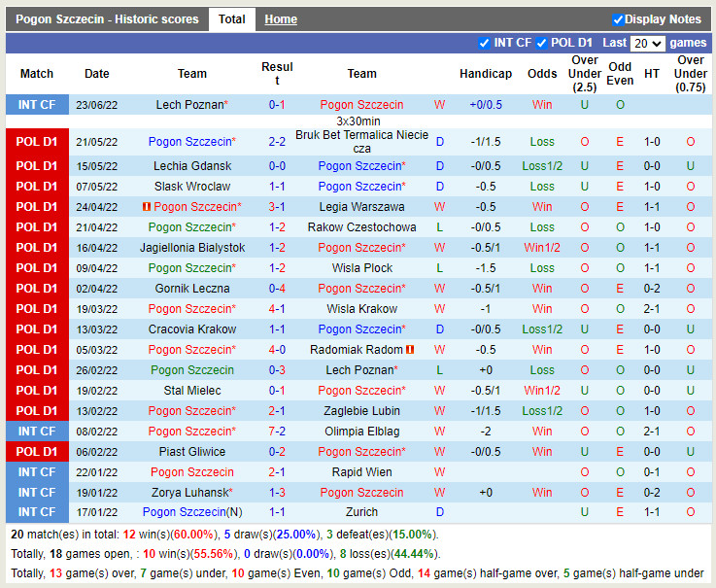Click POL D1 badge for the Stal Mielec match
This screenshot has width=716, height=588.
click(x=37, y=391)
